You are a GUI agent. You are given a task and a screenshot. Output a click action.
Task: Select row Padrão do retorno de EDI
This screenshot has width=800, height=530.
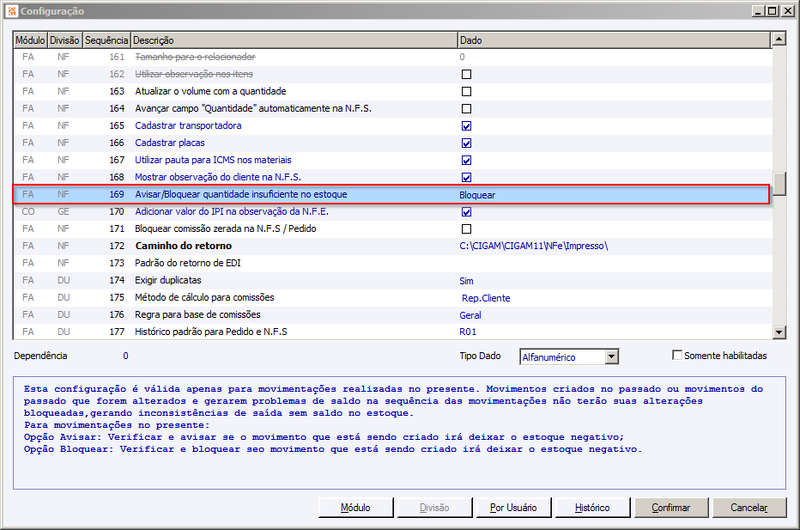pos(391,263)
